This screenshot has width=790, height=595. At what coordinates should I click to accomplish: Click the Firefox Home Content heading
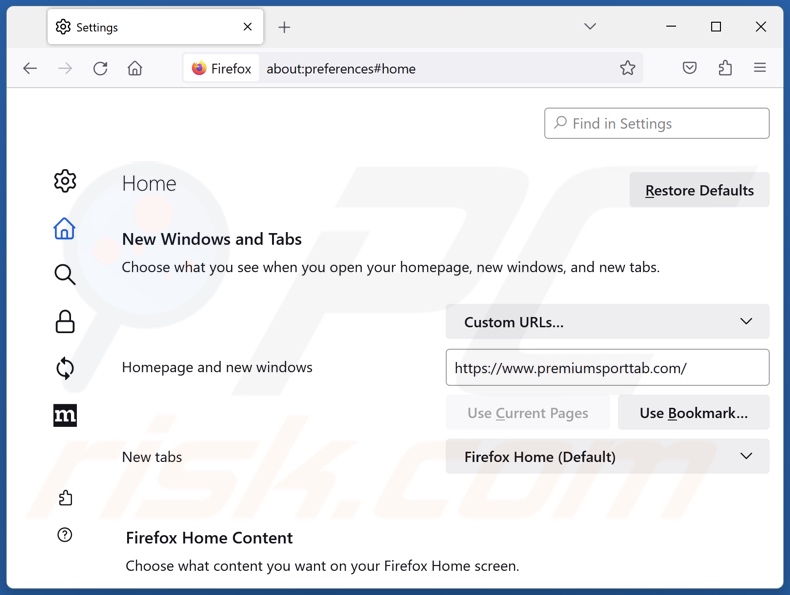(209, 538)
